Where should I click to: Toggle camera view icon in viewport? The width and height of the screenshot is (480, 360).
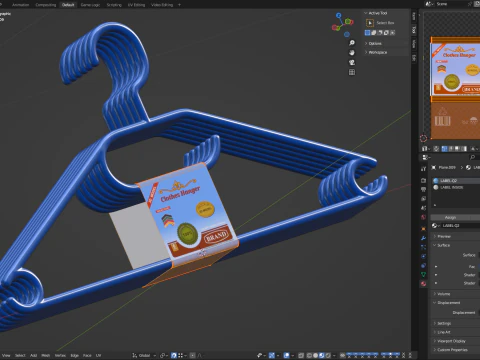coord(352,62)
